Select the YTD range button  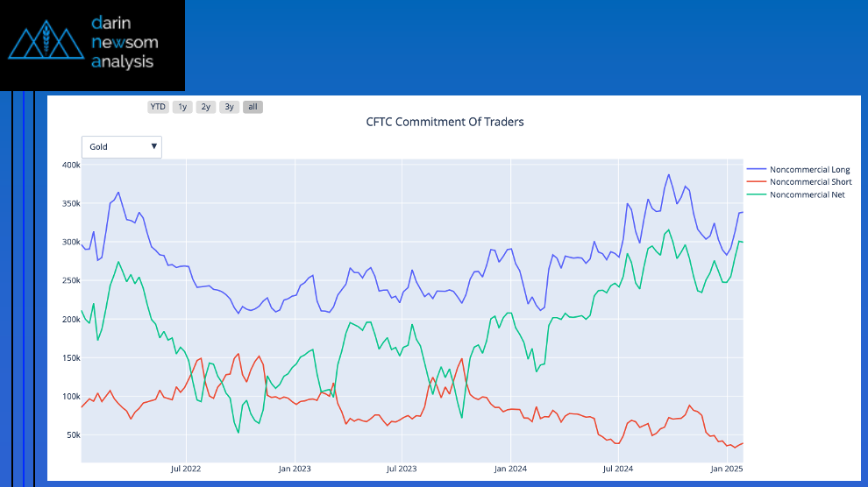point(158,107)
